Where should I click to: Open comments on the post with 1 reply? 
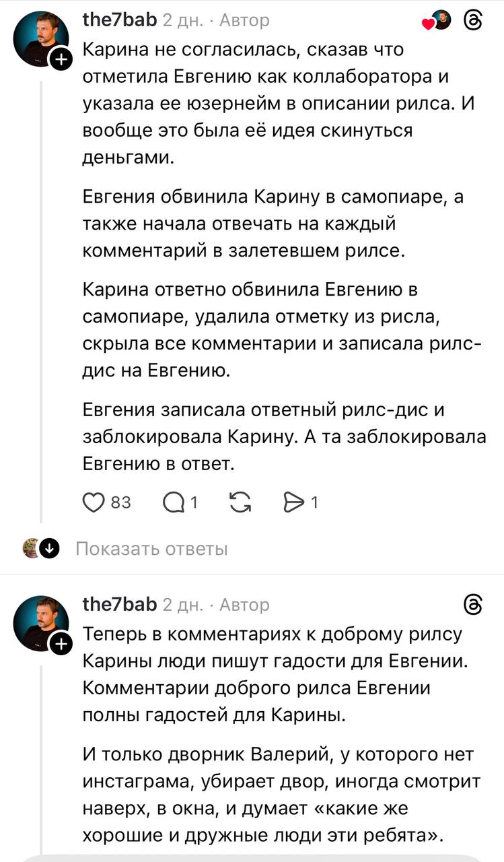coord(173,502)
